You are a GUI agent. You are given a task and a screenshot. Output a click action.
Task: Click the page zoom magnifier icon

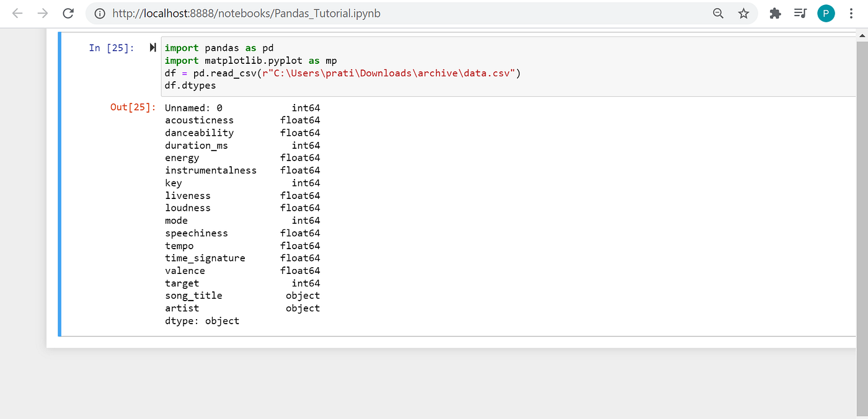click(718, 13)
